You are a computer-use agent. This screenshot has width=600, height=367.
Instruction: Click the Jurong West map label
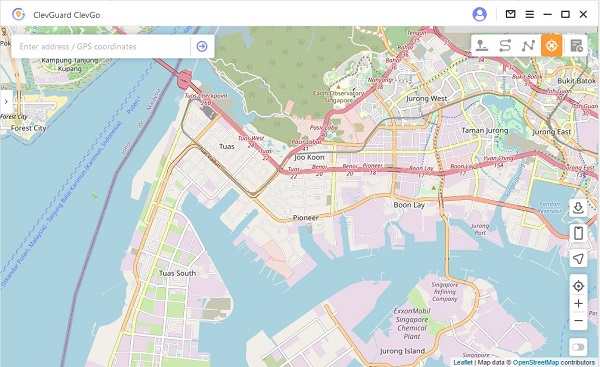[427, 98]
